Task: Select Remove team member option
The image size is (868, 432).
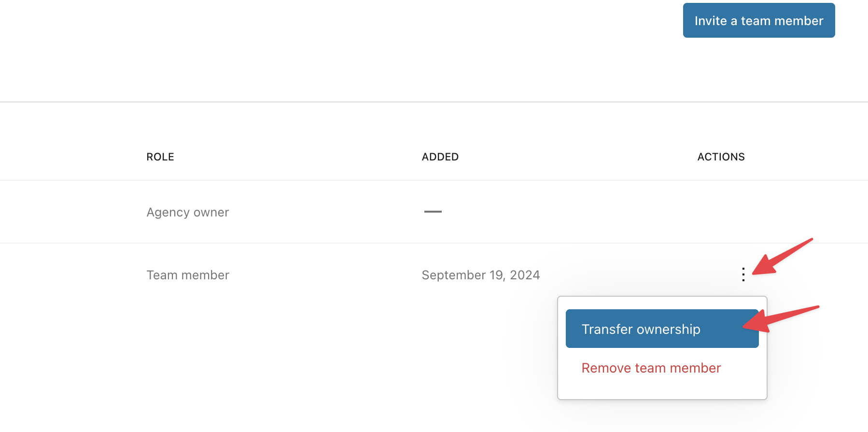Action: [x=651, y=368]
